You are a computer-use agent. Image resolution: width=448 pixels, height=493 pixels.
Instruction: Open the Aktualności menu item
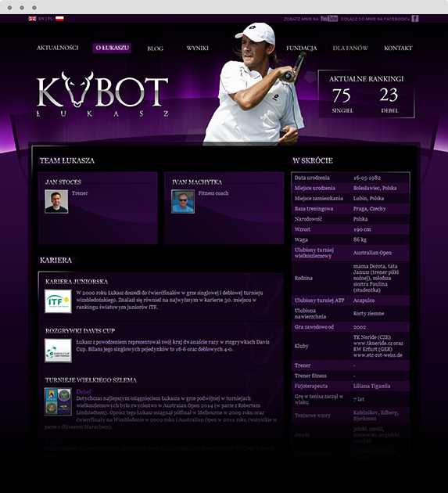[58, 48]
